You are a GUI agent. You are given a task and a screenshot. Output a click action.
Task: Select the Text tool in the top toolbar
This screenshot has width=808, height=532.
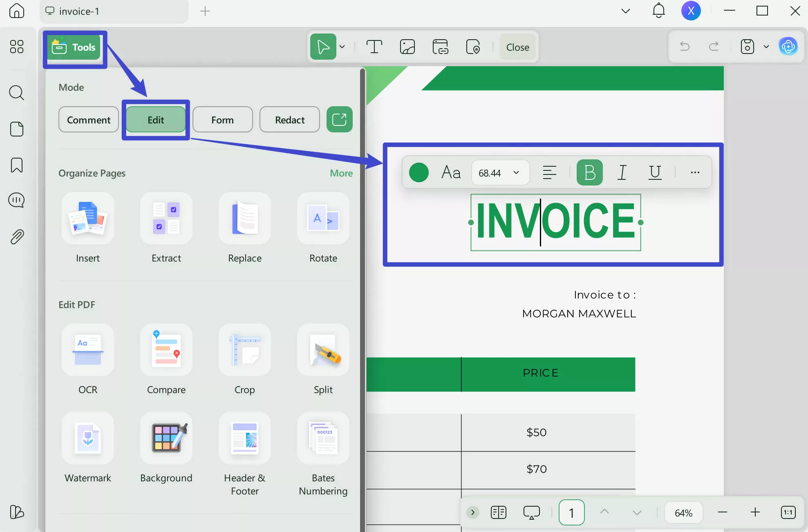pos(374,47)
